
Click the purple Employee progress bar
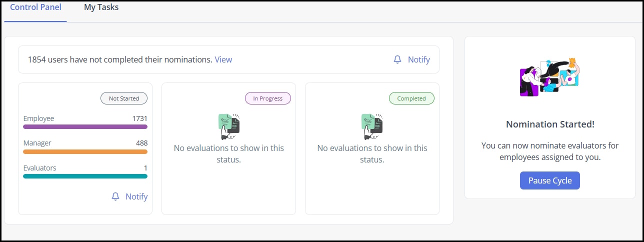[85, 127]
